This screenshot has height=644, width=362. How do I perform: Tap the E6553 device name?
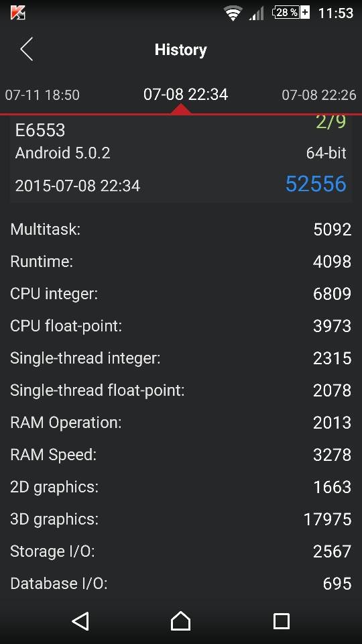pyautogui.click(x=40, y=131)
